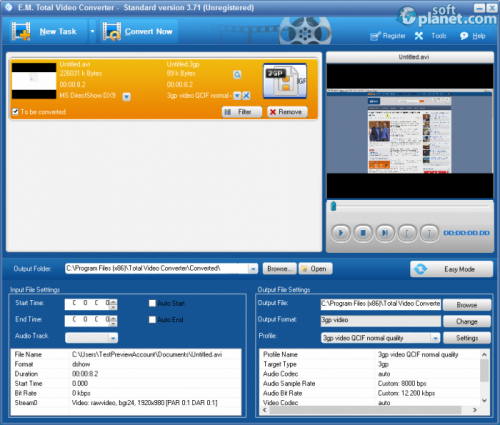Stop the preview playback

pos(363,233)
